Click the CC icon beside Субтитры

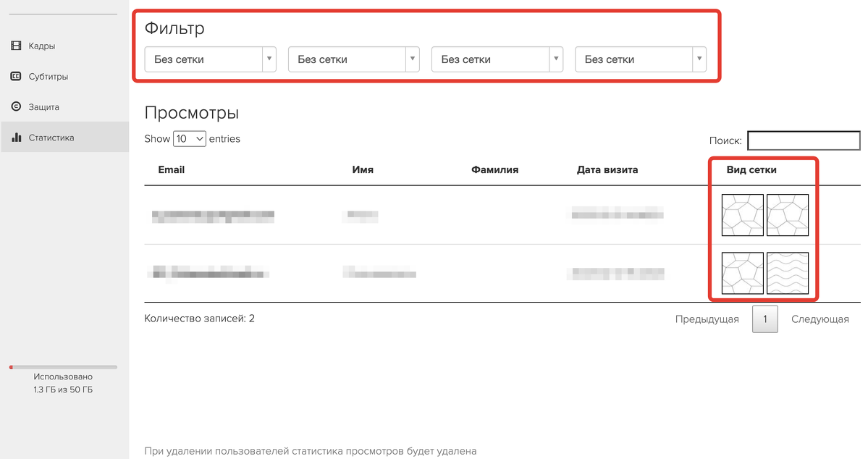point(16,77)
